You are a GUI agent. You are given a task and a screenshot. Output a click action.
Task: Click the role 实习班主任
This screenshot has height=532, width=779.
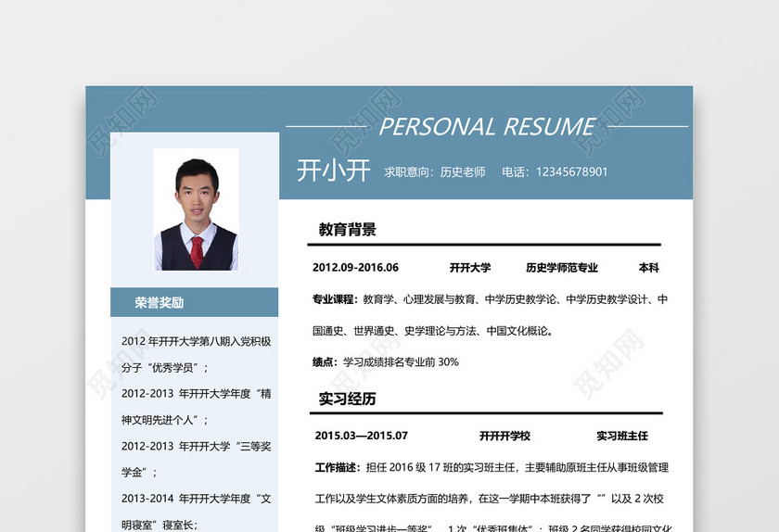tap(622, 437)
